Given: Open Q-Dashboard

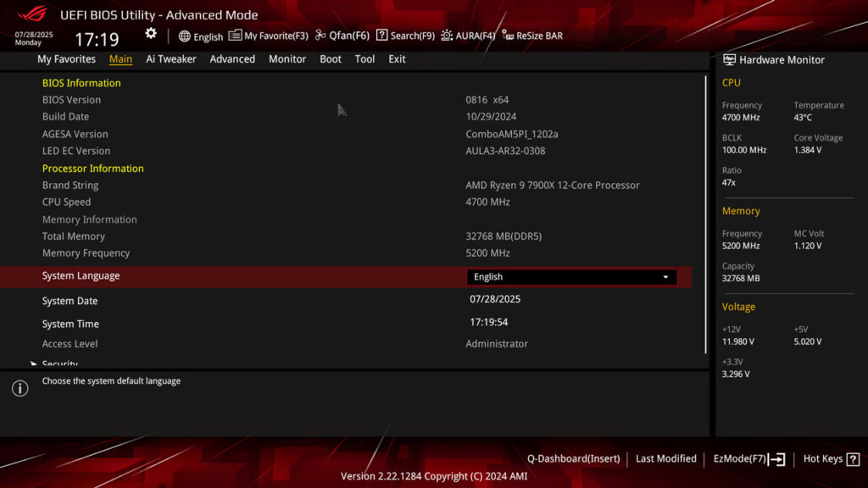Looking at the screenshot, I should pos(572,458).
